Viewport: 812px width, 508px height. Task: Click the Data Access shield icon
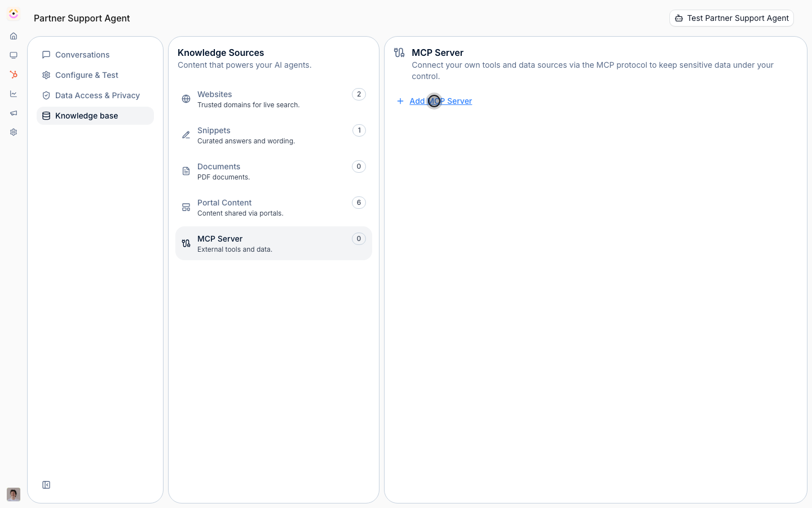point(46,95)
